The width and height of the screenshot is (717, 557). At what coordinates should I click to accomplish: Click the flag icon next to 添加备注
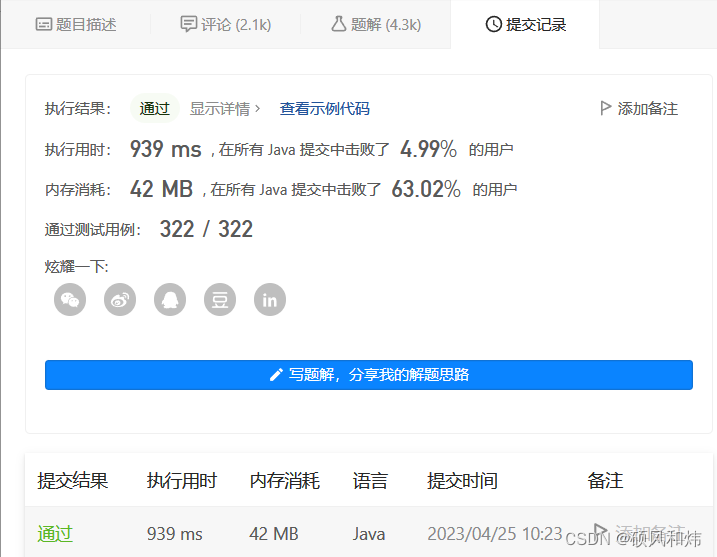[605, 108]
